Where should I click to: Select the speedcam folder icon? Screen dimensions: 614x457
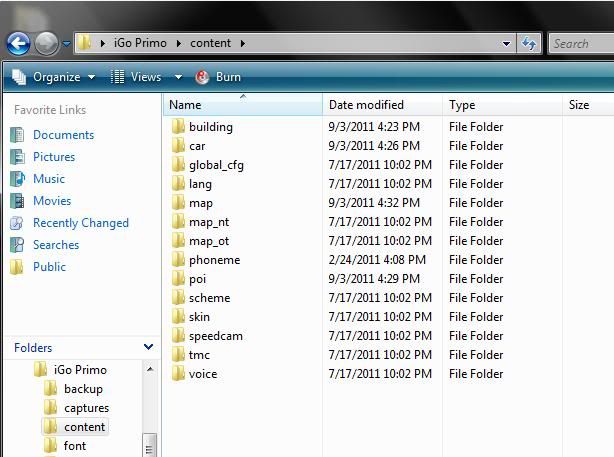click(x=178, y=336)
